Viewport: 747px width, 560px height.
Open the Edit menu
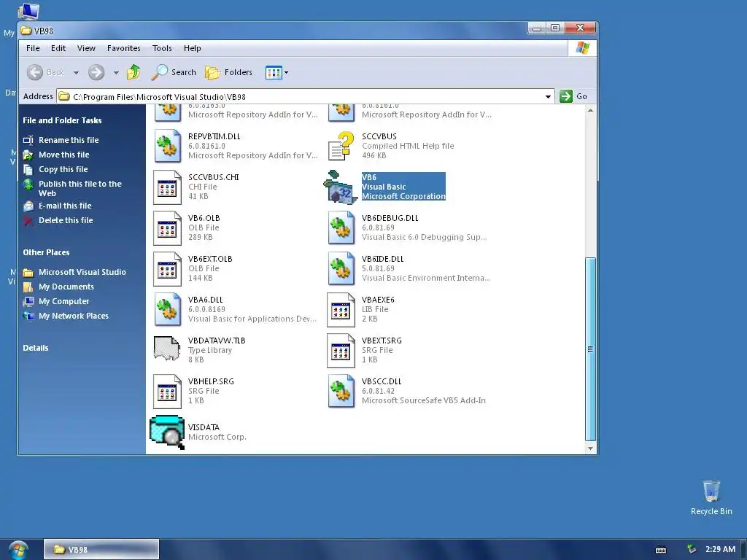(58, 48)
